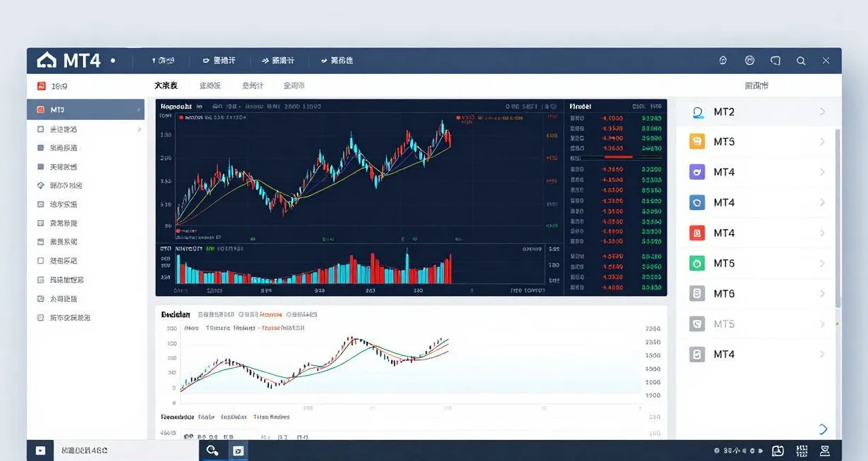Screen dimensions: 868x461
Task: Click the right panel vertical scrollbar
Action: 838,219
